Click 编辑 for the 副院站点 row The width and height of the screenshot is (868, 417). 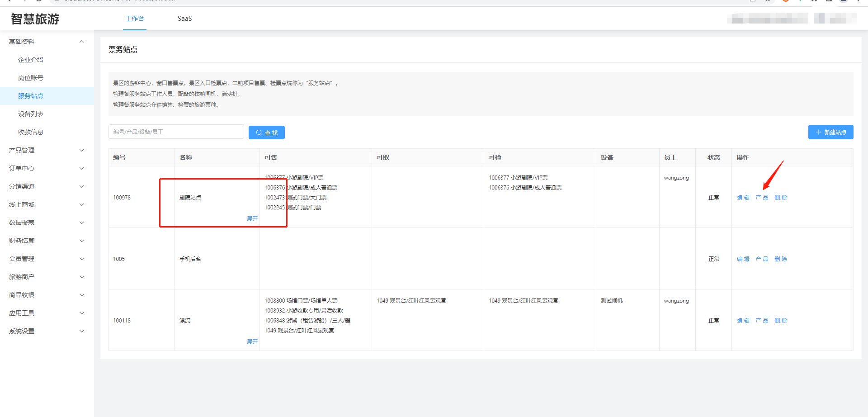(743, 198)
